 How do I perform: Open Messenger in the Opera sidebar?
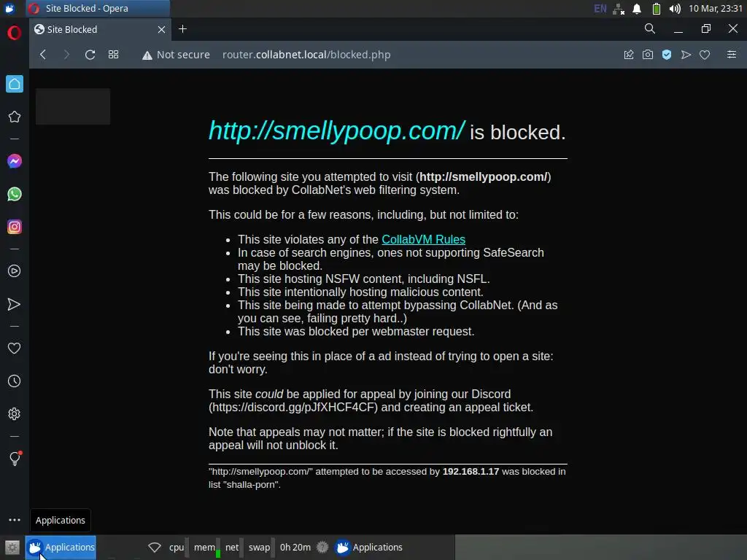pos(15,161)
